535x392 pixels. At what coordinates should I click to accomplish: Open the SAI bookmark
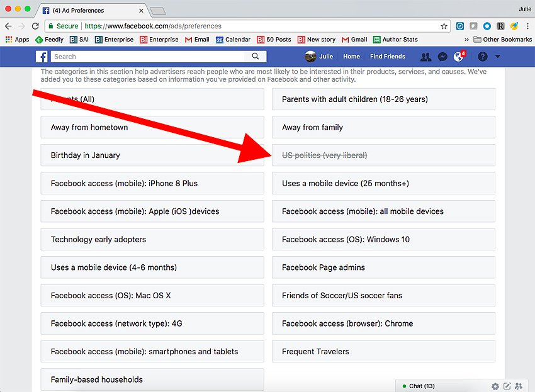point(79,40)
